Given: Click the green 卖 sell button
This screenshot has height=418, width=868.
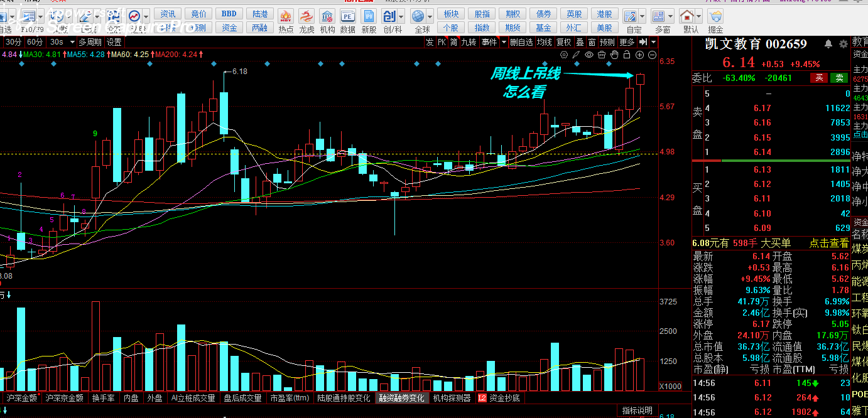Looking at the screenshot, I should tap(839, 78).
